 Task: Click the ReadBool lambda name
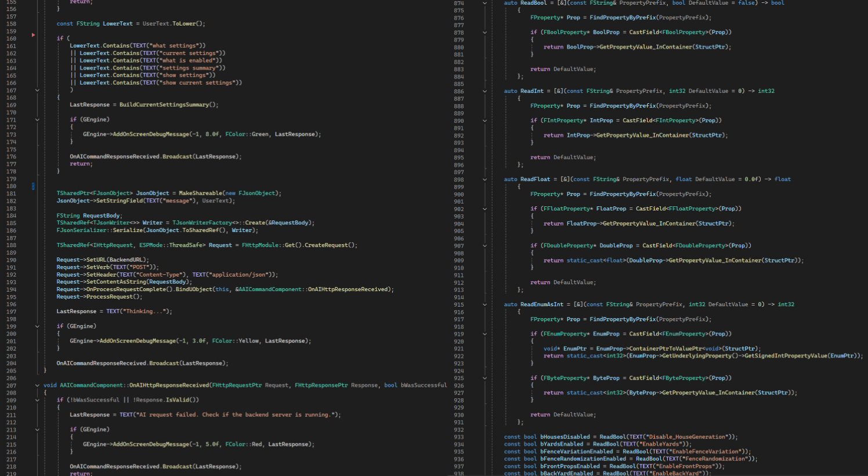click(533, 3)
